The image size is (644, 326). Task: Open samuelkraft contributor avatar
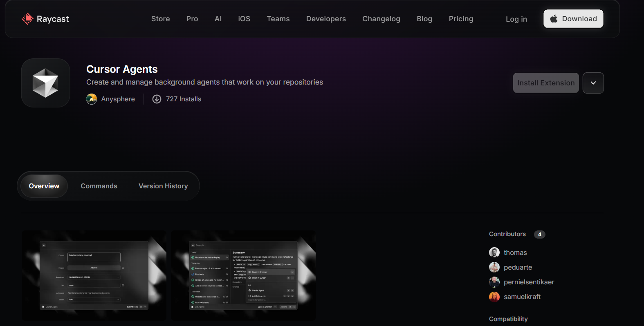tap(494, 297)
